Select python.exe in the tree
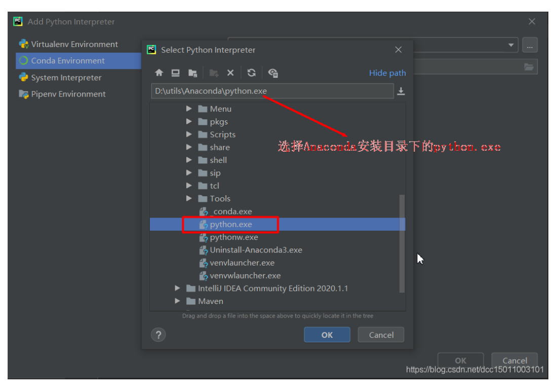Screen dimensions: 557x392 (x=277, y=224)
